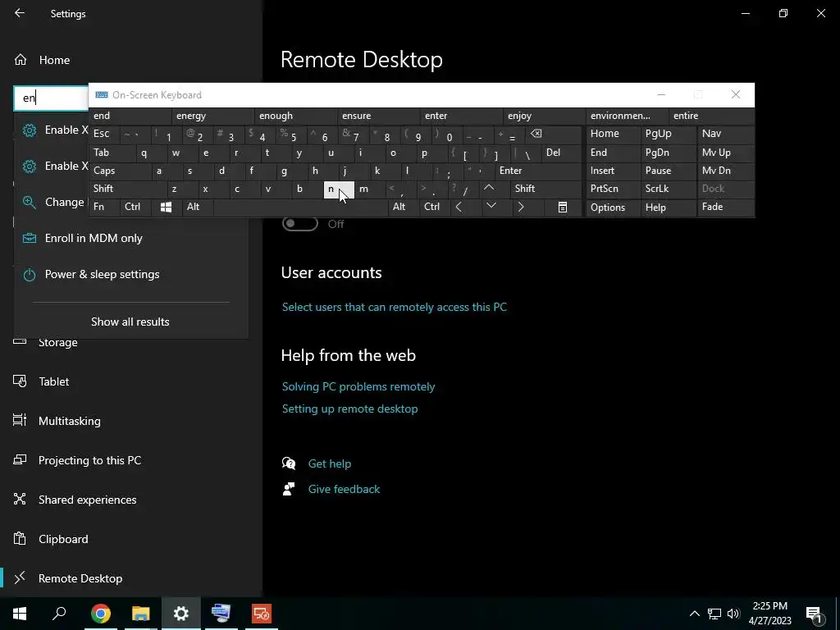Screen dimensions: 840x630
Task: Open 'Solving PC problems remotely' link
Action: [358, 387]
